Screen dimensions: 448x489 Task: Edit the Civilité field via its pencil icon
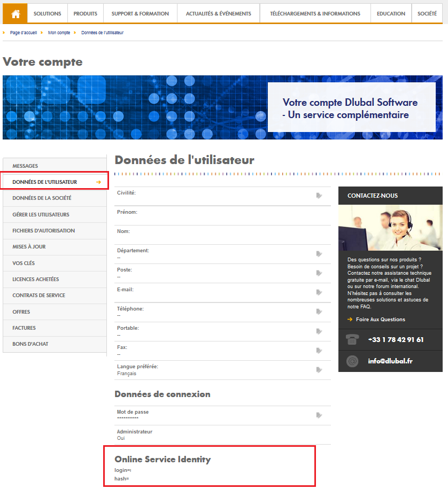click(x=319, y=196)
